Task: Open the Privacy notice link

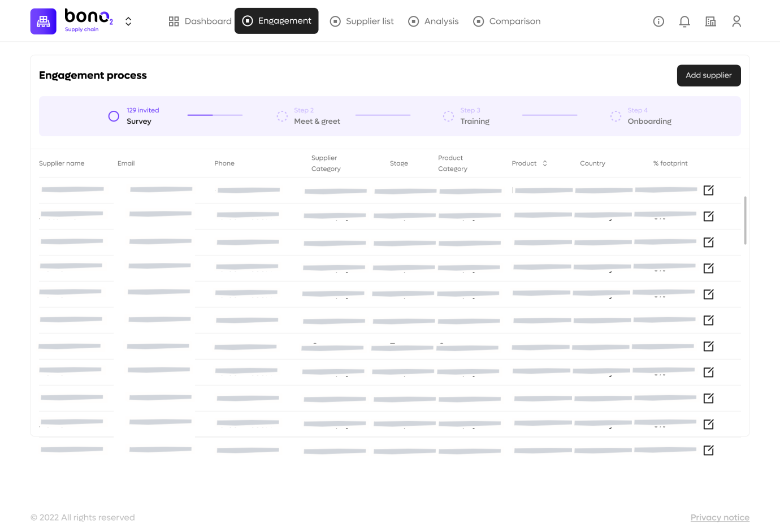Action: pyautogui.click(x=720, y=517)
